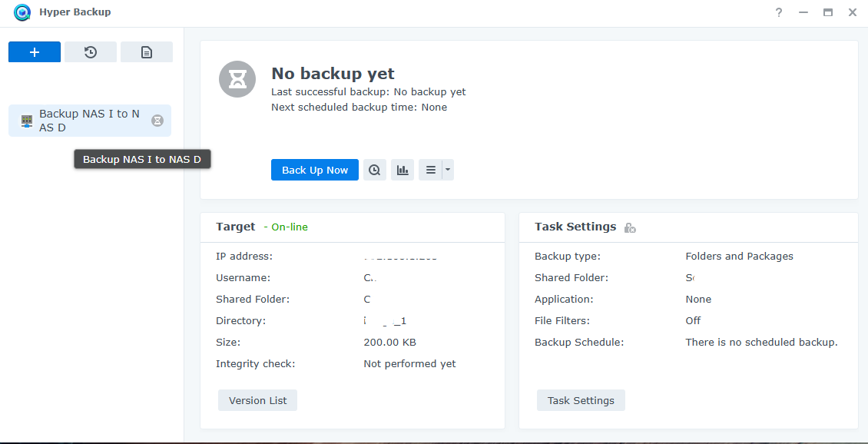
Task: Click the 200.00 KB size value
Action: coord(389,342)
